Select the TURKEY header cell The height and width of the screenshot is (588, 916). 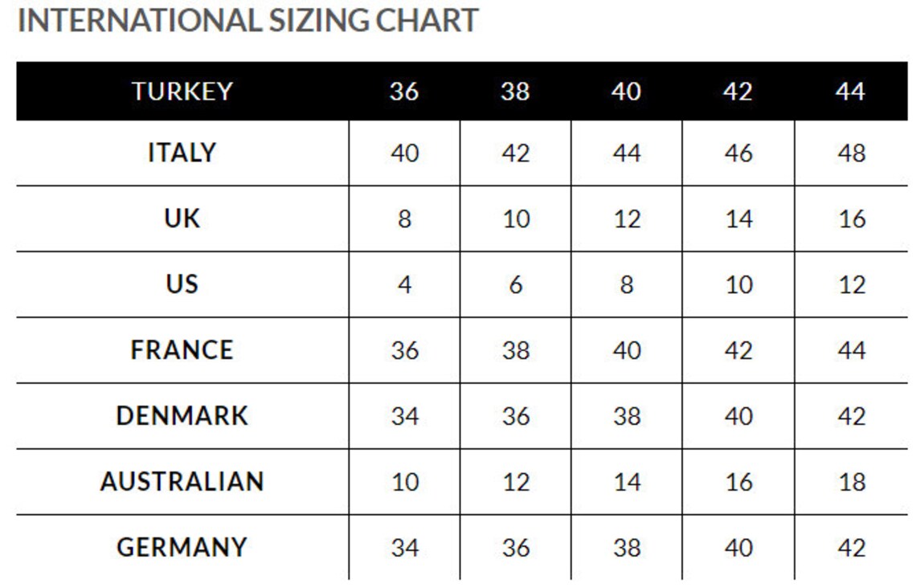[x=182, y=91]
